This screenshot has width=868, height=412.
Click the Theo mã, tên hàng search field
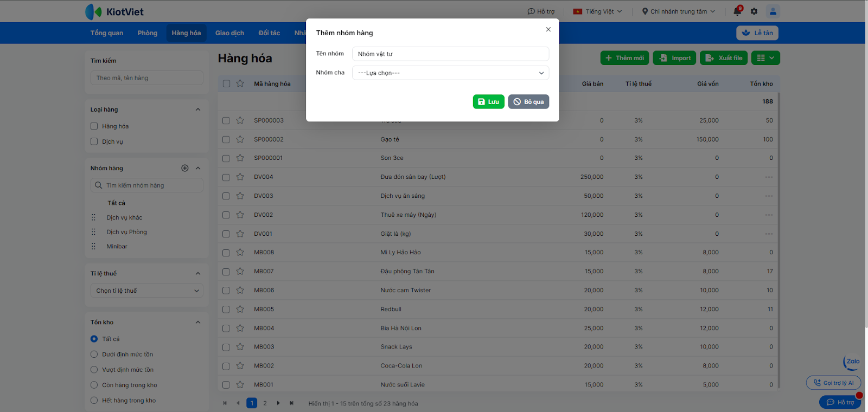pos(147,78)
